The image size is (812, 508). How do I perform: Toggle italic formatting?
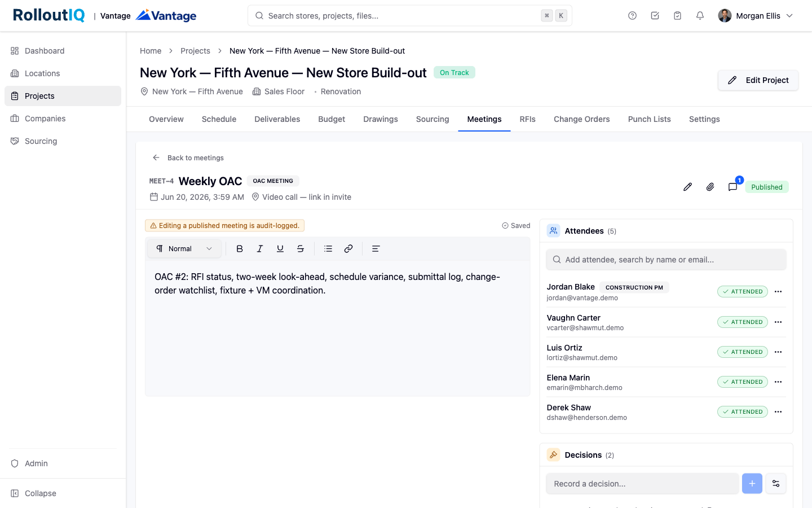(x=260, y=248)
